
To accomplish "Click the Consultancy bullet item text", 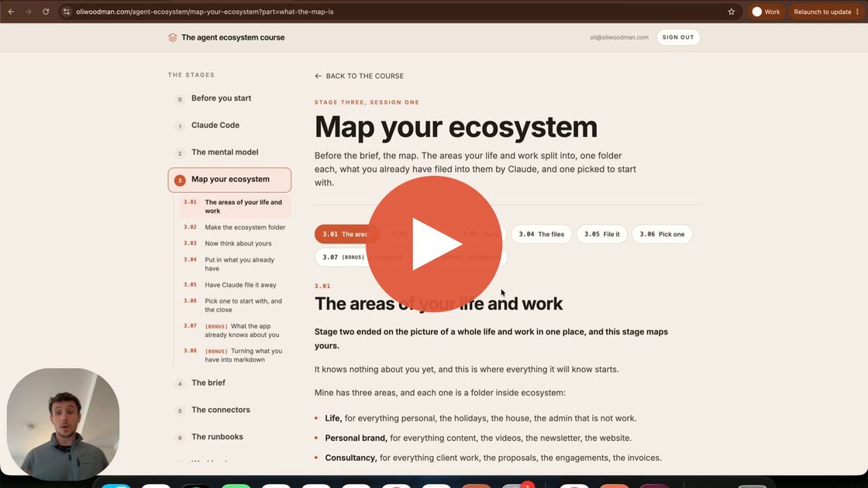I will click(x=493, y=458).
